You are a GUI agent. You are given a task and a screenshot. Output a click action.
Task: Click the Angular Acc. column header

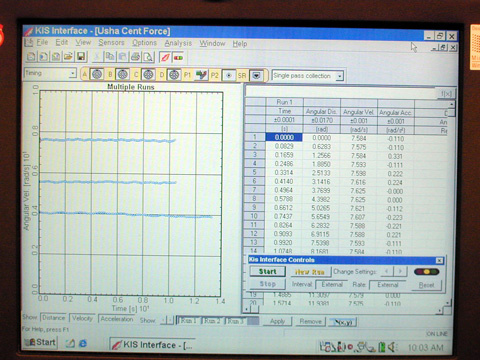coord(396,113)
